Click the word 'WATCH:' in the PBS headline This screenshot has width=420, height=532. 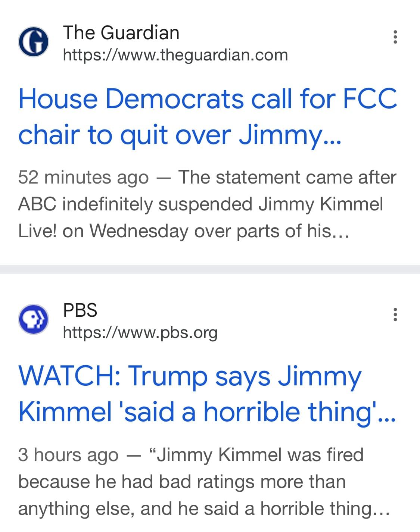(x=69, y=376)
